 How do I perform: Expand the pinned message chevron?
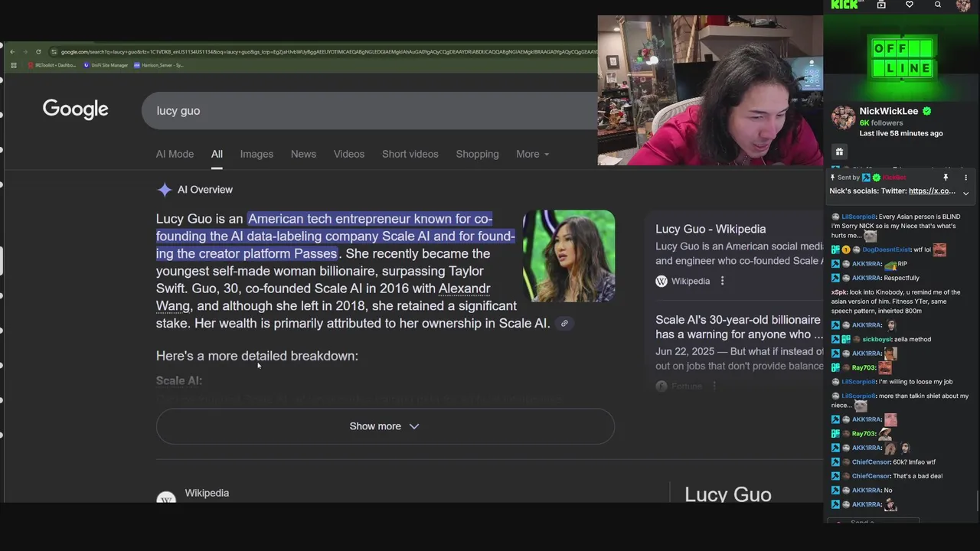[x=965, y=193]
